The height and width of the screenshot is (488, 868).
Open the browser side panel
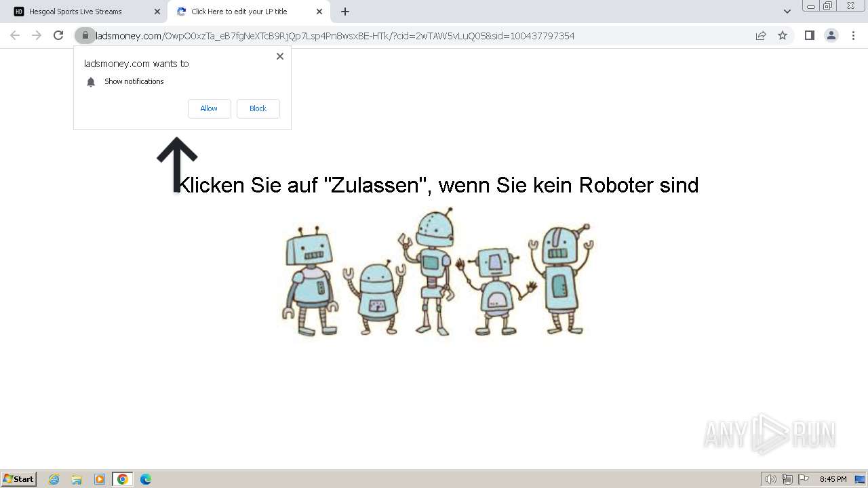[809, 36]
